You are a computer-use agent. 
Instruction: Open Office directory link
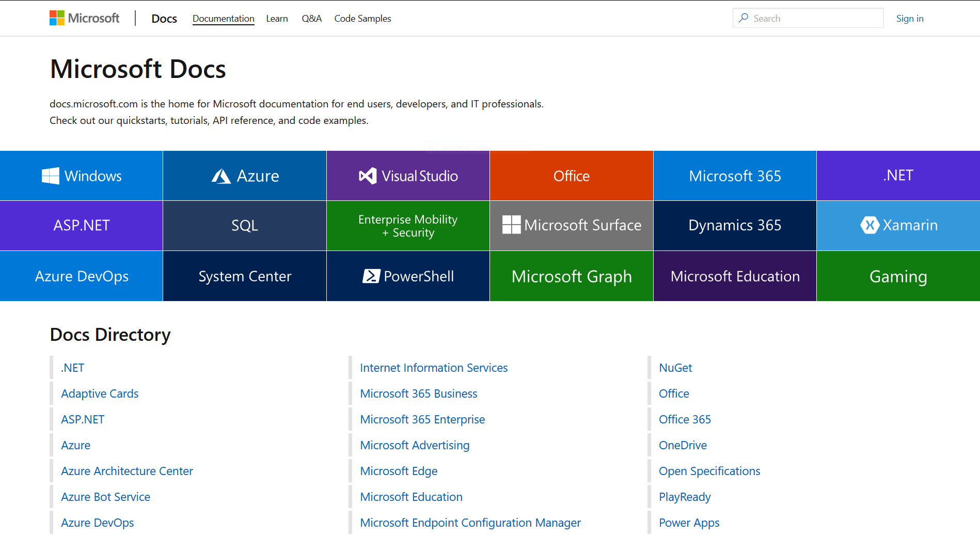click(674, 394)
